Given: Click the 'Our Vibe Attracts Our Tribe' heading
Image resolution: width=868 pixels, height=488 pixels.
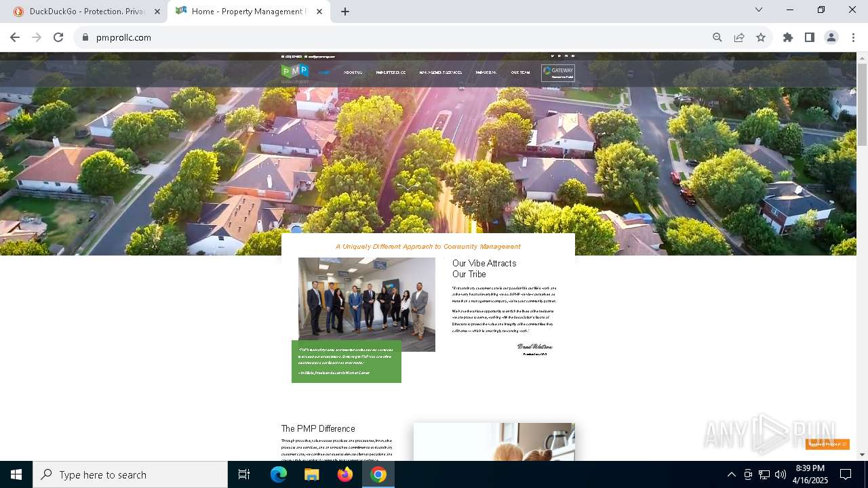Looking at the screenshot, I should click(x=484, y=268).
